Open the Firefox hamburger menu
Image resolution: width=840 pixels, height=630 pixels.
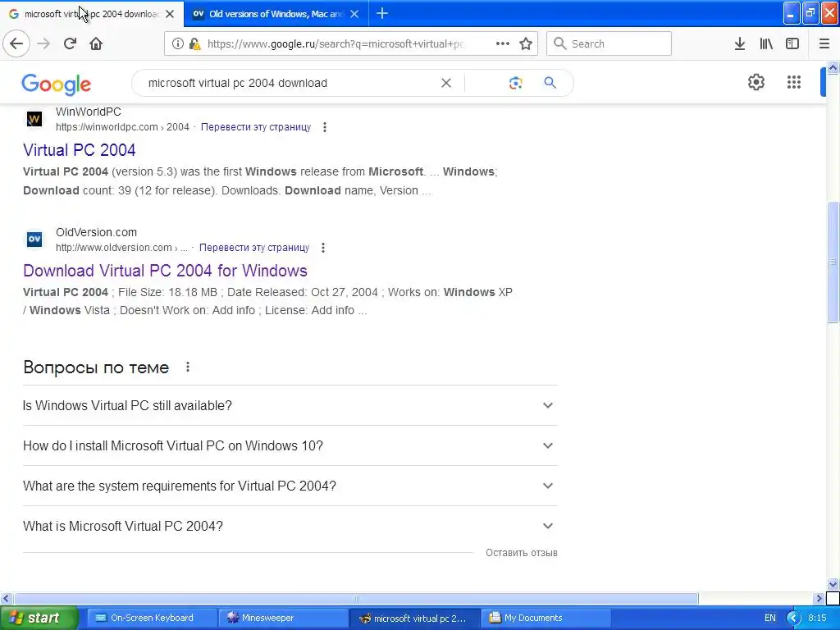pos(824,43)
